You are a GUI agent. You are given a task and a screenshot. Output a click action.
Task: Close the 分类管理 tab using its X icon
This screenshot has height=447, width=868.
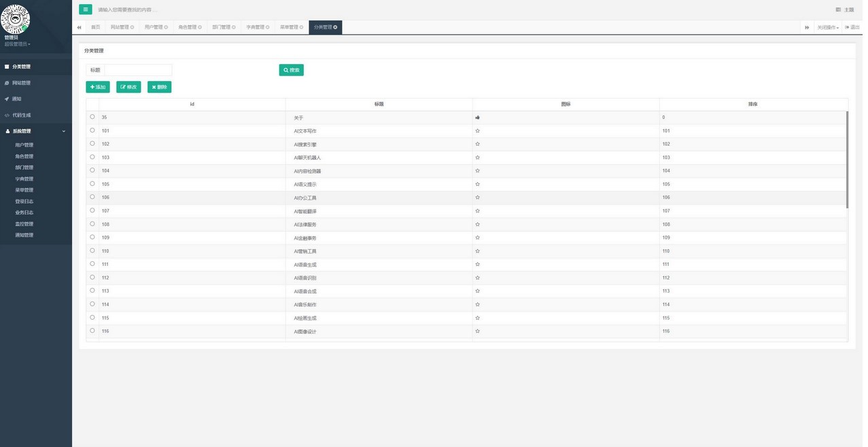[x=335, y=27]
